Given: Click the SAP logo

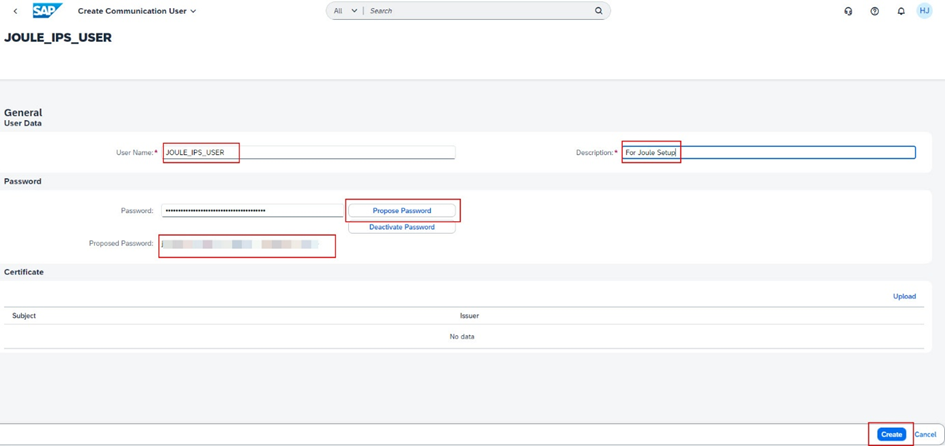Looking at the screenshot, I should point(47,11).
